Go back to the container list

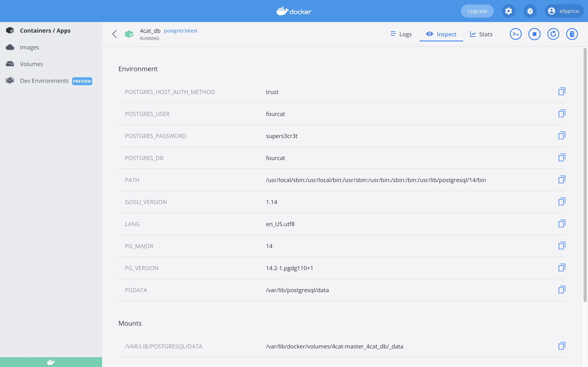(115, 34)
